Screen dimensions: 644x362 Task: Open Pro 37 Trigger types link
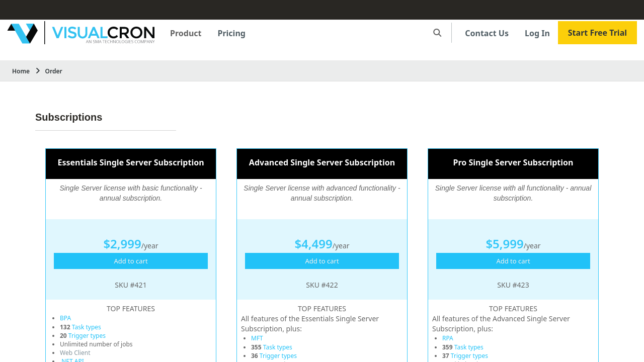point(469,356)
